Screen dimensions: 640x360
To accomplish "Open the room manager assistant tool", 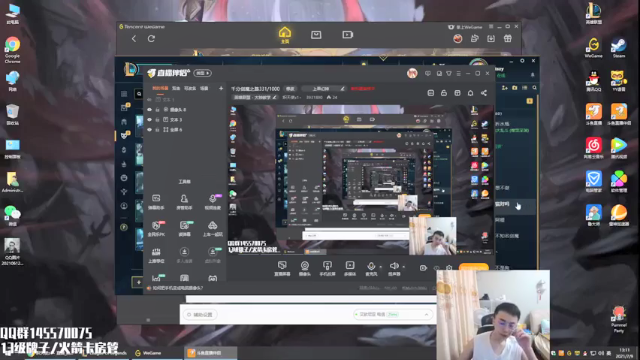I will tap(184, 202).
